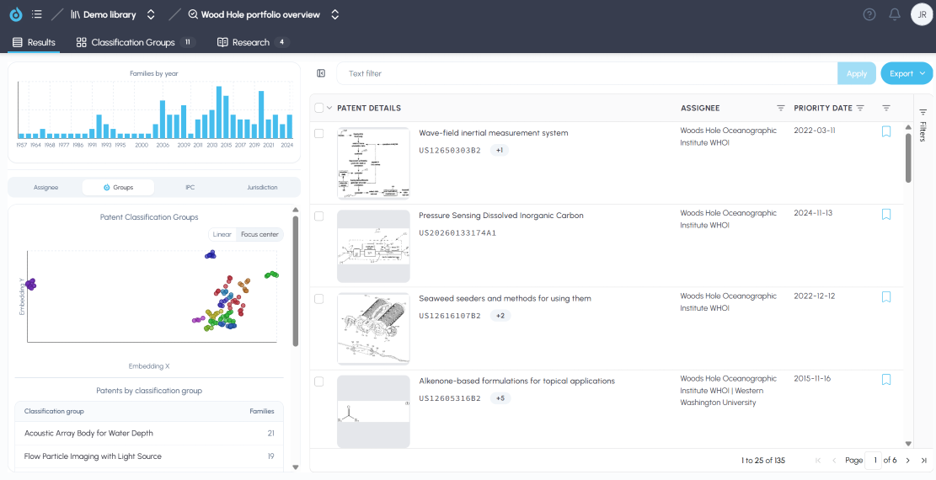The width and height of the screenshot is (936, 480).
Task: Open Wave-field inertial measurement system patent title
Action: (494, 133)
